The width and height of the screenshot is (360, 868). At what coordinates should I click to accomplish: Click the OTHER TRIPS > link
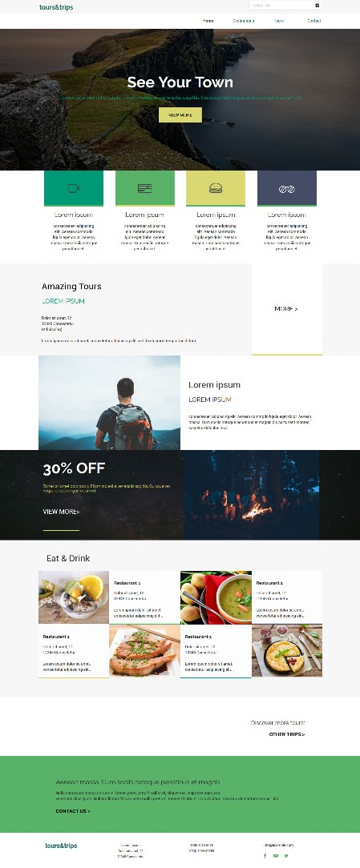click(x=287, y=734)
